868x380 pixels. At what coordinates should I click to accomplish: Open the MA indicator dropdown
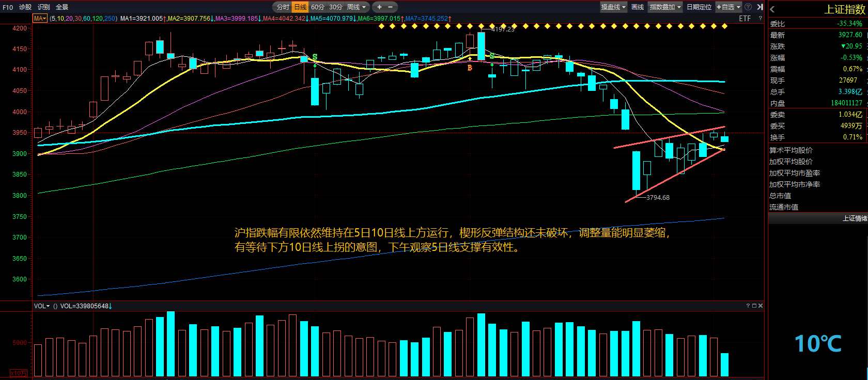pos(40,18)
